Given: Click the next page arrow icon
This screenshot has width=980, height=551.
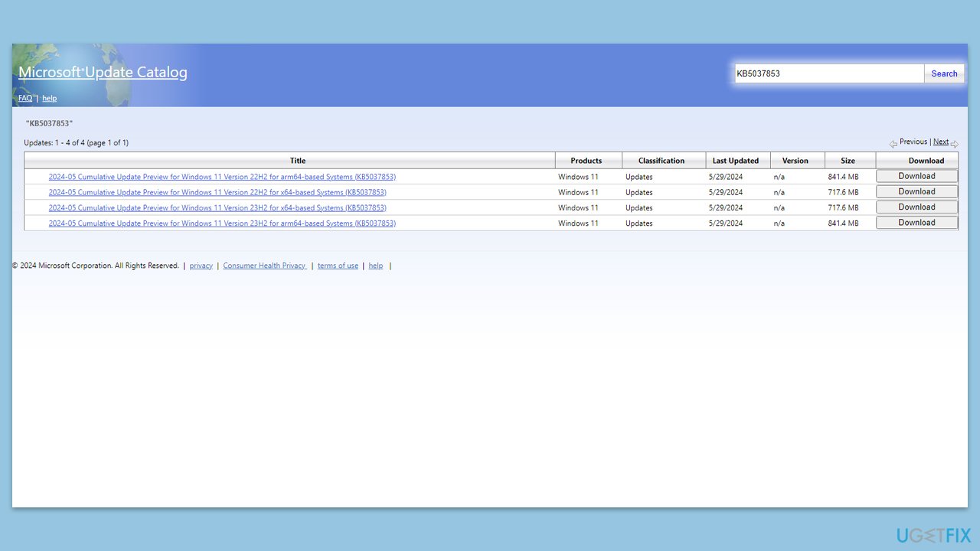Looking at the screenshot, I should coord(954,143).
